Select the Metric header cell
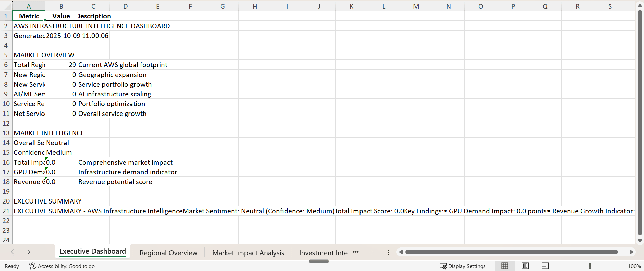The image size is (644, 271). pyautogui.click(x=29, y=16)
